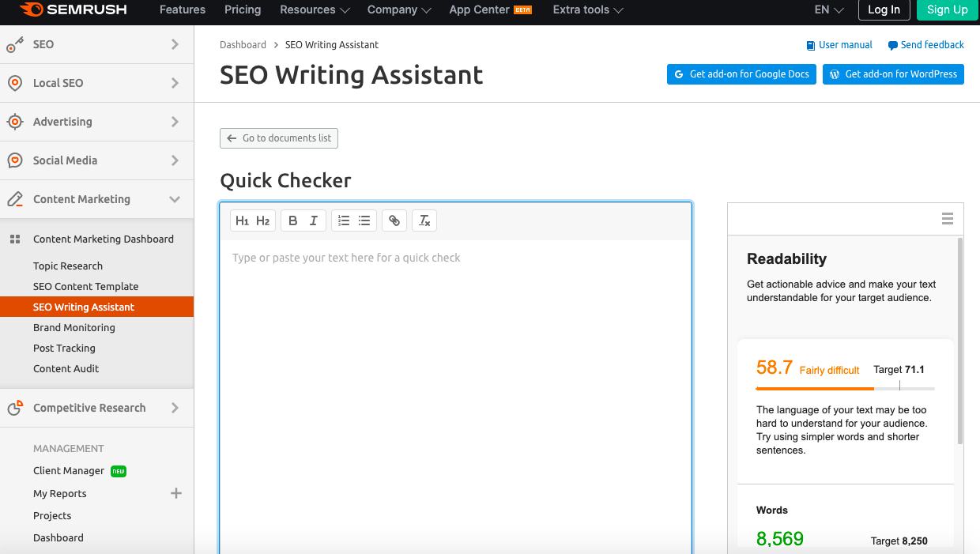Click Get add-on for WordPress

[x=893, y=74]
